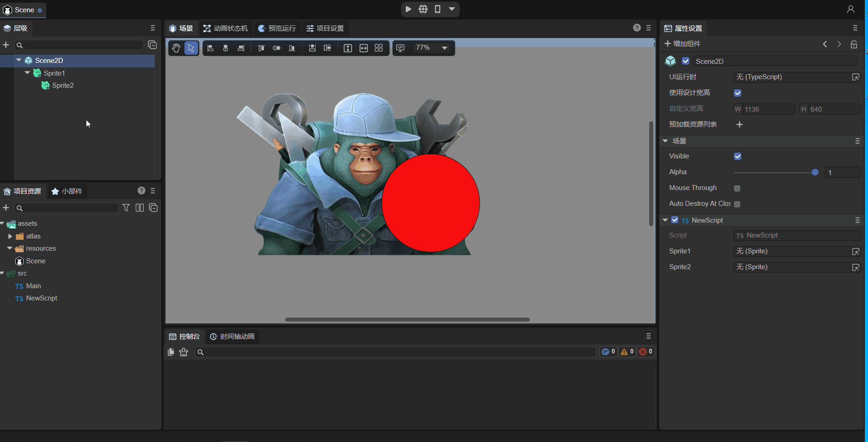Click the align left toolbar icon

click(x=211, y=48)
